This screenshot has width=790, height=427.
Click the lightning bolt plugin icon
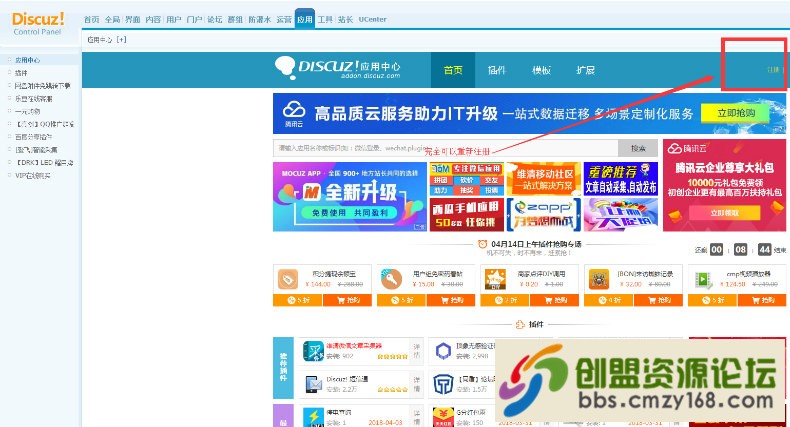tap(313, 417)
